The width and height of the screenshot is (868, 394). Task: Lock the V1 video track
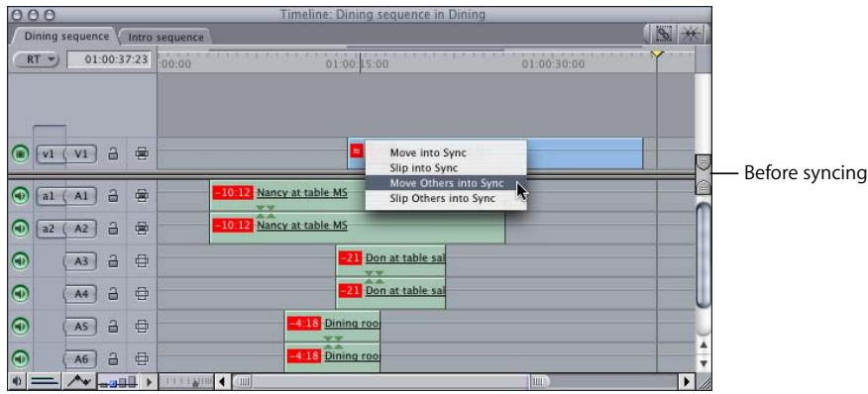point(113,153)
